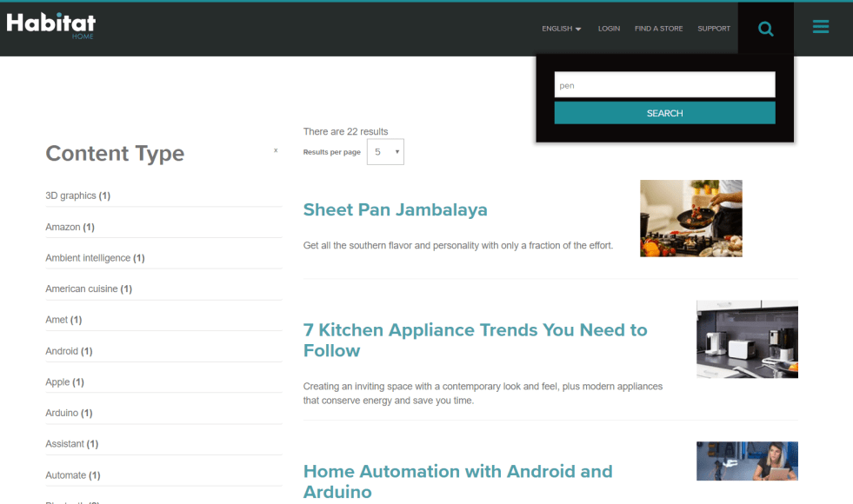This screenshot has width=853, height=504.
Task: Close the Content Type filter with x
Action: coord(276,150)
